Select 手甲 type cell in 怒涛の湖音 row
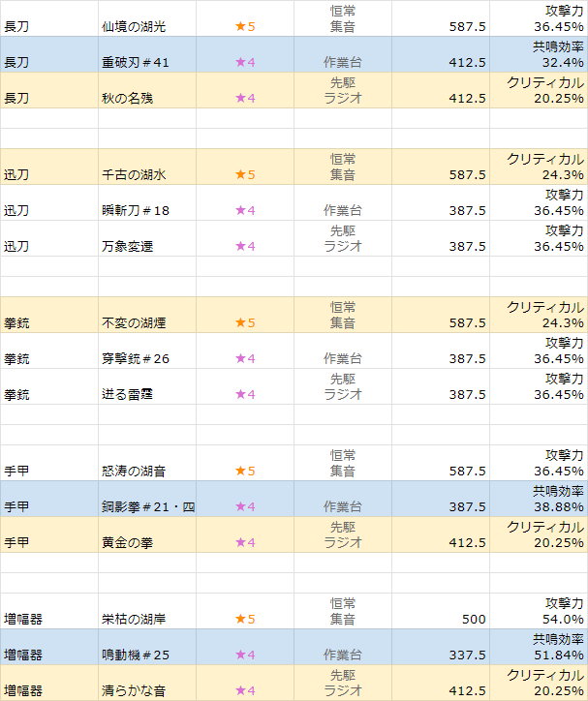Screen dimensions: 588x701 pyautogui.click(x=49, y=463)
